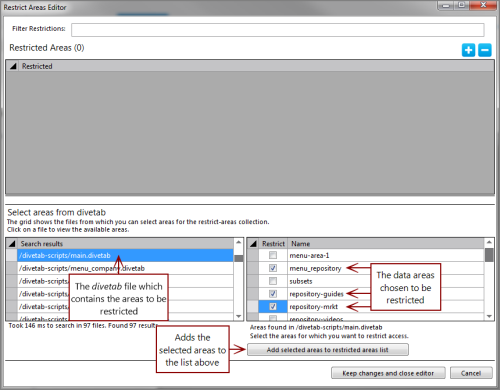This screenshot has height=390, width=500.
Task: Uncheck the repository-mrkt restrict checkbox
Action: coord(273,306)
